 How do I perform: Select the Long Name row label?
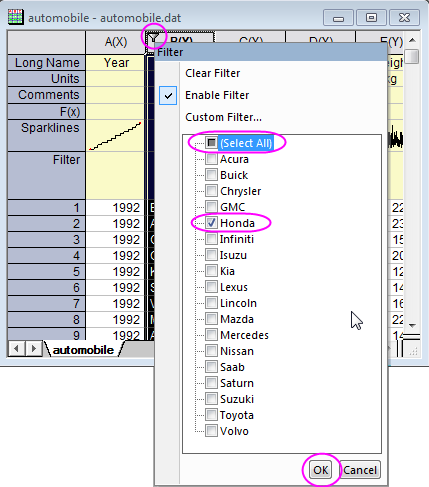[46, 63]
